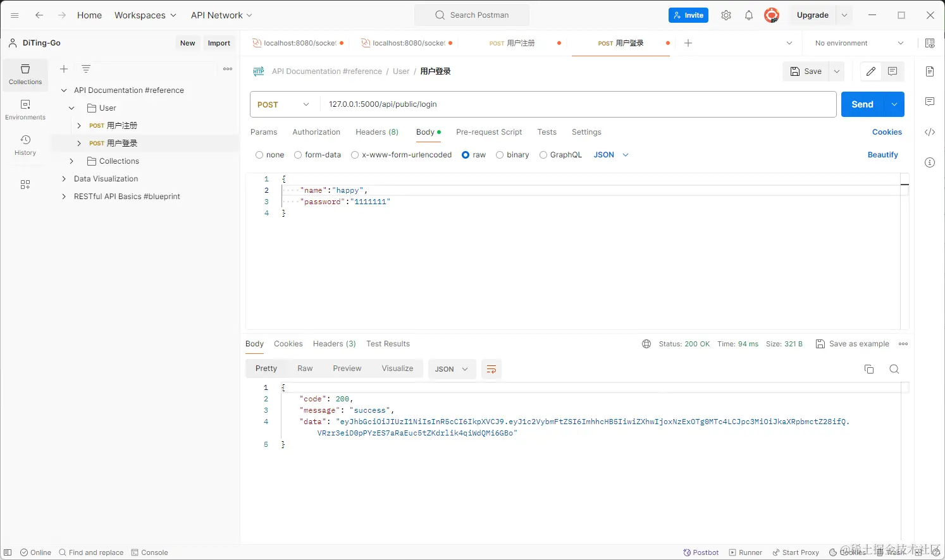The image size is (945, 560).
Task: Click the Search Postman box
Action: point(472,15)
